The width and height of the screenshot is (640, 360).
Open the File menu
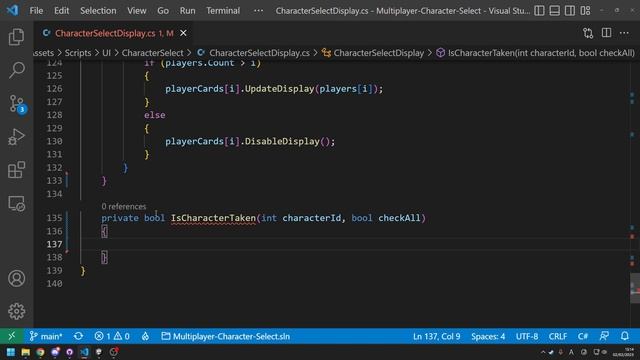click(x=36, y=11)
